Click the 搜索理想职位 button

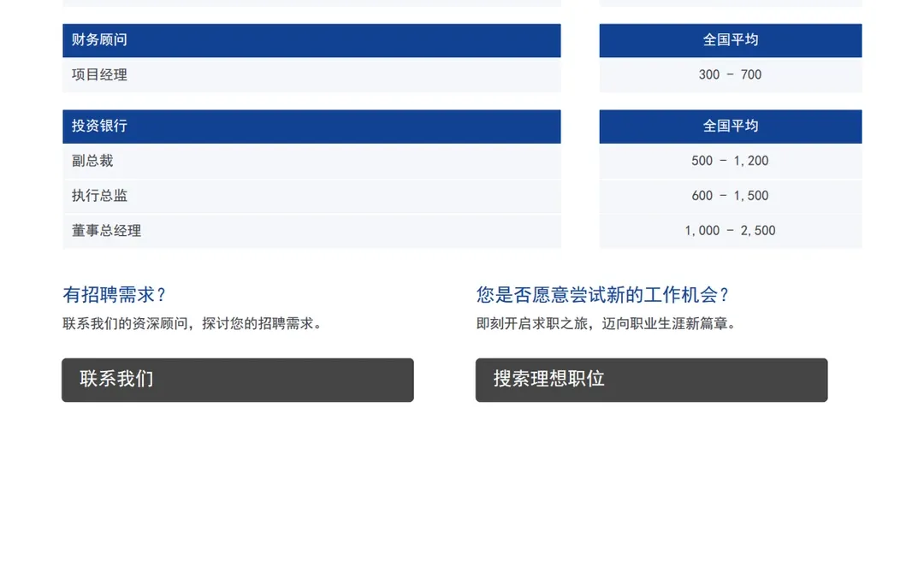click(651, 380)
